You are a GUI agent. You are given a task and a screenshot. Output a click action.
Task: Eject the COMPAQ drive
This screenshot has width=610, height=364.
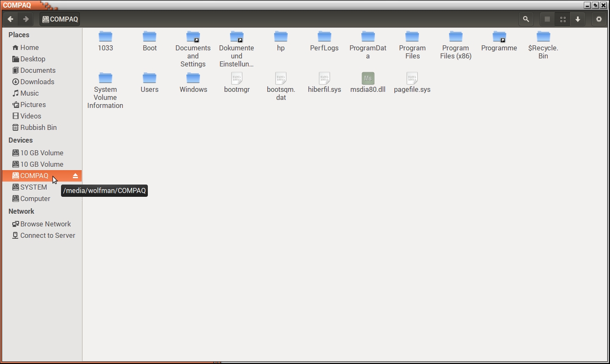pos(75,176)
